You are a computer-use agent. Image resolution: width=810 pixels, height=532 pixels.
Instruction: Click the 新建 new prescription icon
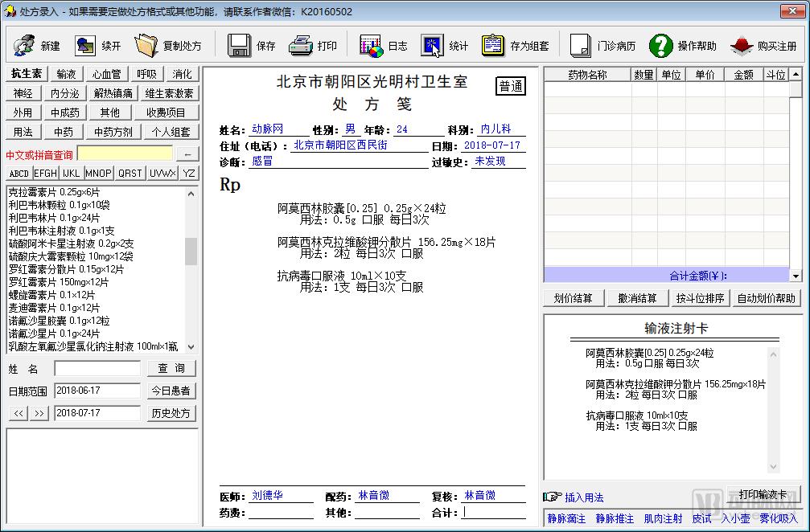24,46
